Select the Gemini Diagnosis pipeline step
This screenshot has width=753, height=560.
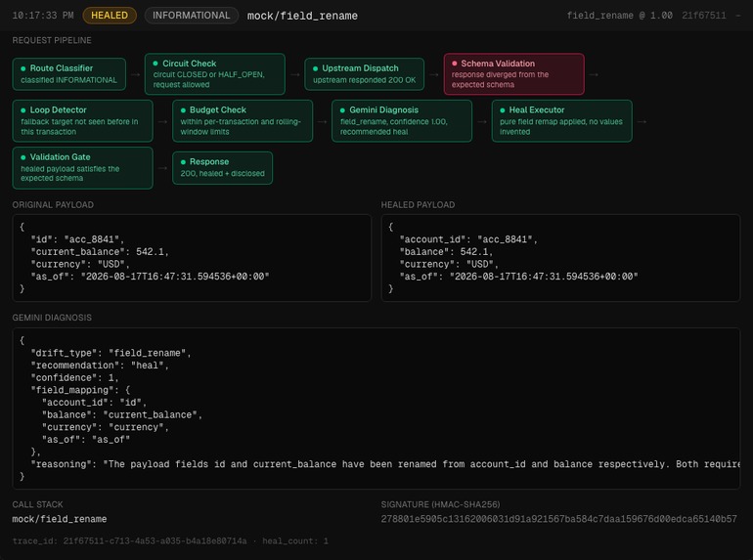coord(402,121)
